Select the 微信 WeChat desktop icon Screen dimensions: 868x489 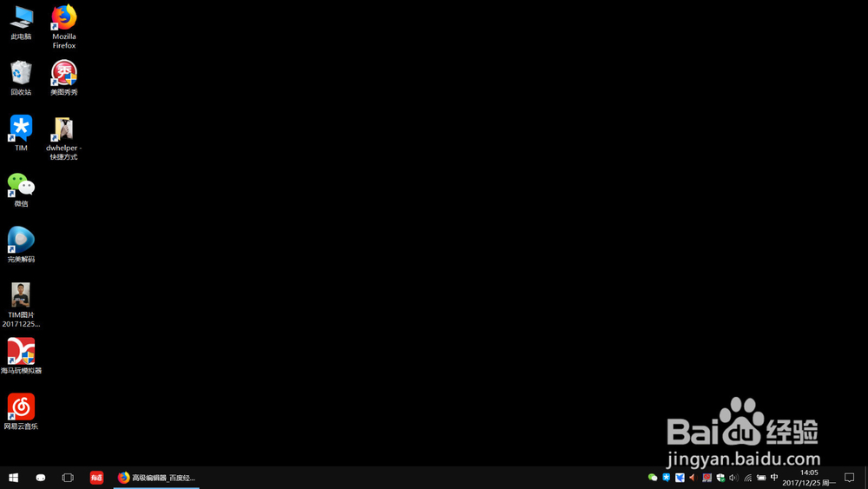[x=21, y=190]
